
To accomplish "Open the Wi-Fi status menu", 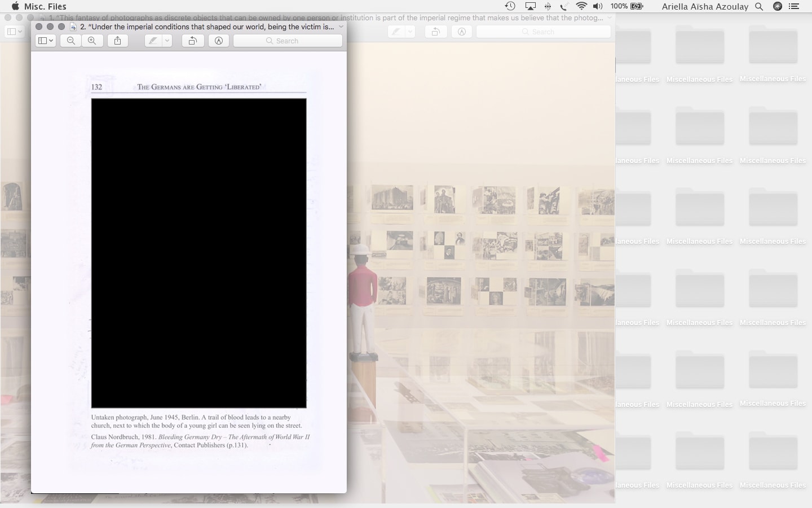I will pos(581,6).
